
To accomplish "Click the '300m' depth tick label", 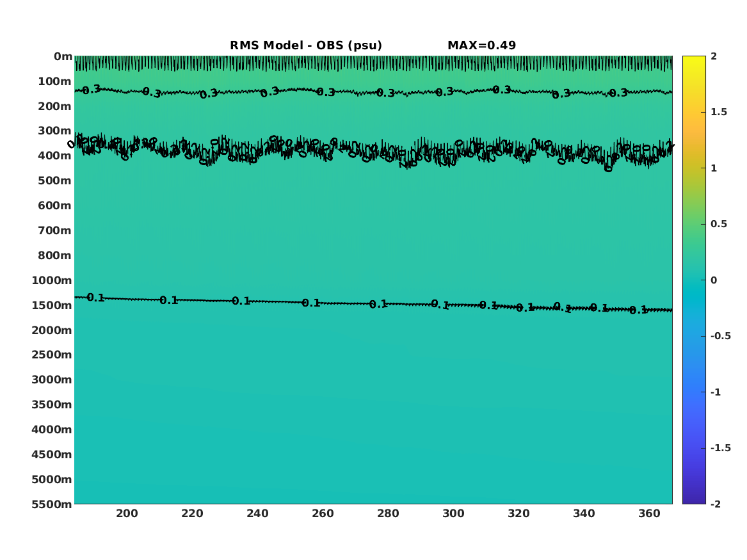I will pos(55,131).
